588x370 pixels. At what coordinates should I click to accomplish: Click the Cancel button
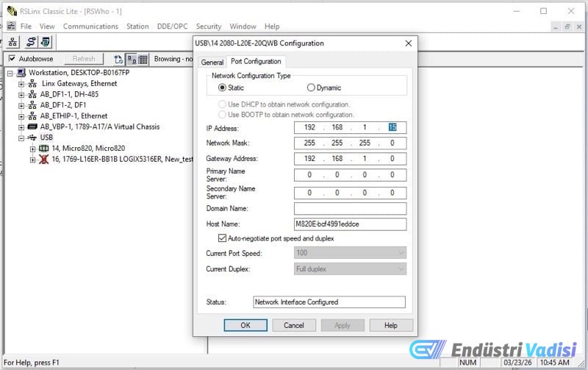pyautogui.click(x=294, y=325)
